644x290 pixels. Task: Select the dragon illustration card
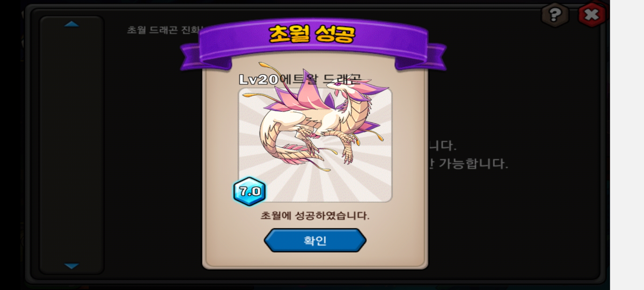315,145
